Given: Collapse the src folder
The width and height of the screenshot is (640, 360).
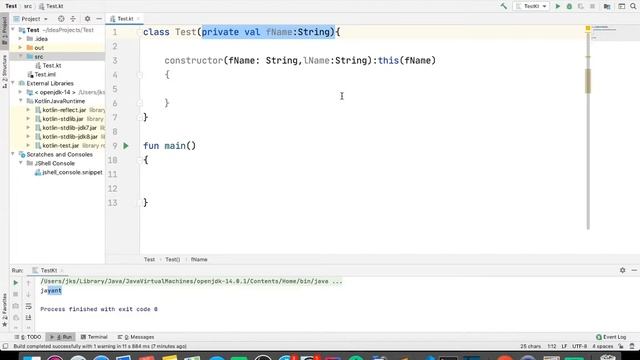Looking at the screenshot, I should (x=20, y=56).
